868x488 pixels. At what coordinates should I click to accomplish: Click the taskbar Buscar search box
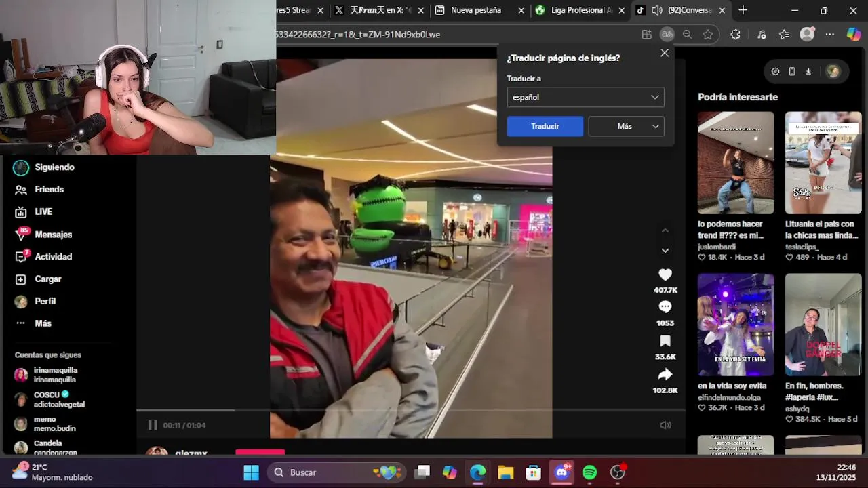coord(336,472)
